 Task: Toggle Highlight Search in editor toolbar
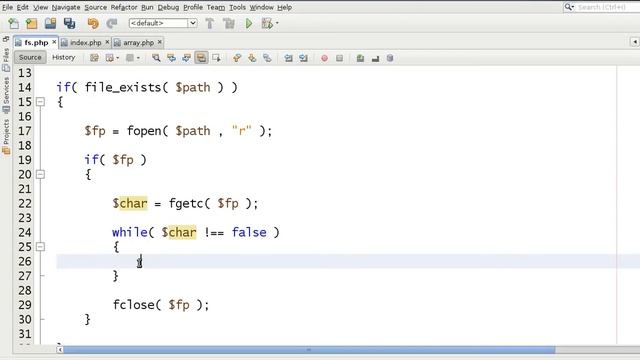(201, 58)
